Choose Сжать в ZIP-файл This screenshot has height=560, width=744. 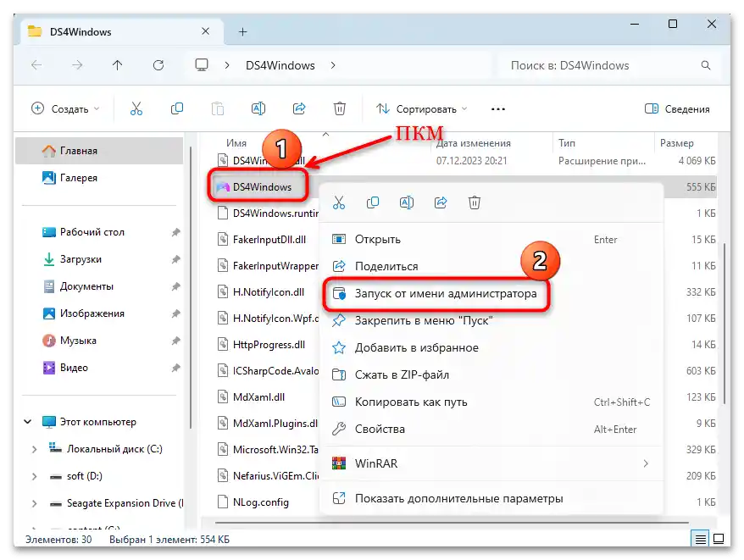tap(491, 374)
